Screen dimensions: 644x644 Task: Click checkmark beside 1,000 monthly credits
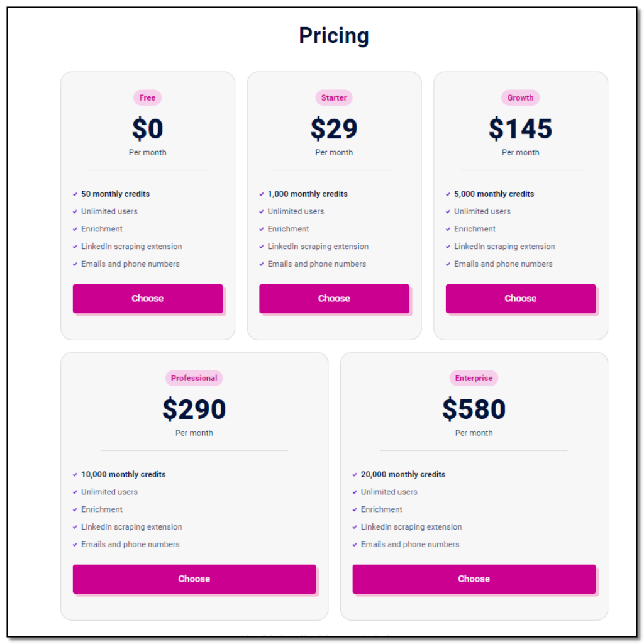tap(262, 194)
